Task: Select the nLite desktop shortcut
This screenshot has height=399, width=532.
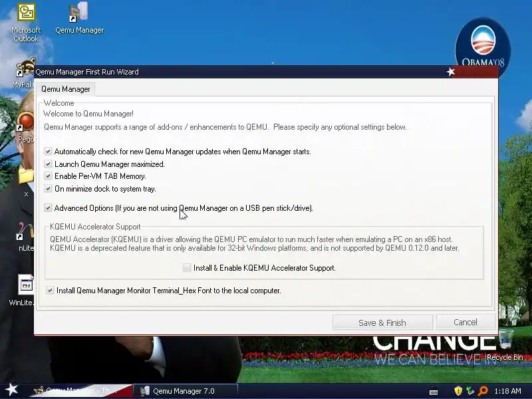Action: [25, 237]
